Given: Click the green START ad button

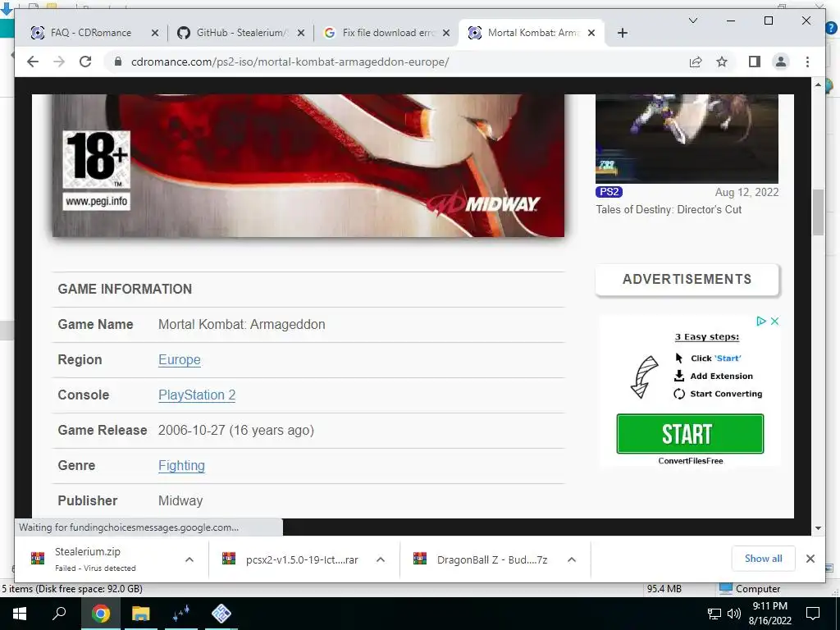Looking at the screenshot, I should [690, 433].
